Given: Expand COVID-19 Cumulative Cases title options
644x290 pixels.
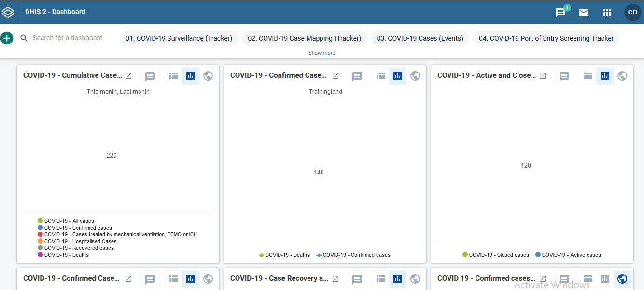Looking at the screenshot, I should (128, 75).
